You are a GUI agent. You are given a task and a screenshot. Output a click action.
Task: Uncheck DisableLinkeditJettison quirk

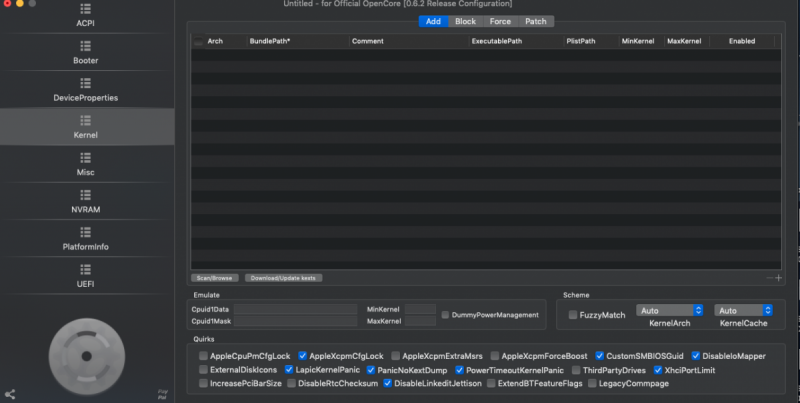(387, 383)
